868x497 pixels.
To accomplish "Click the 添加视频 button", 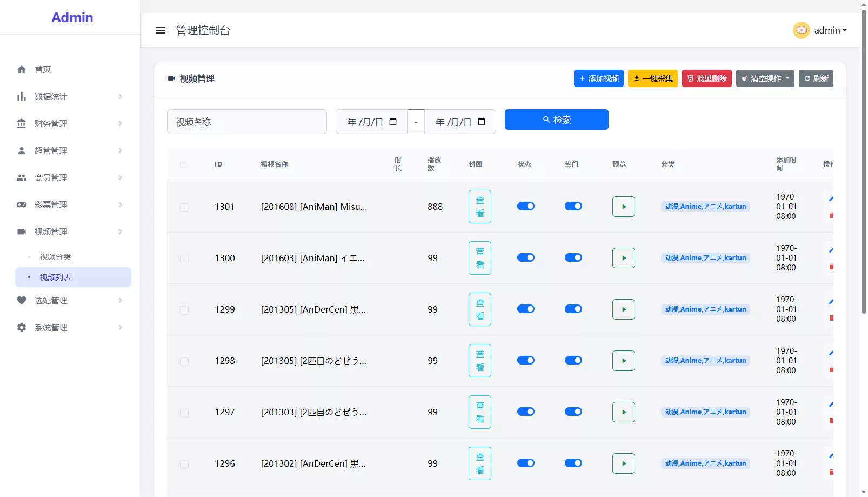I will pos(598,78).
